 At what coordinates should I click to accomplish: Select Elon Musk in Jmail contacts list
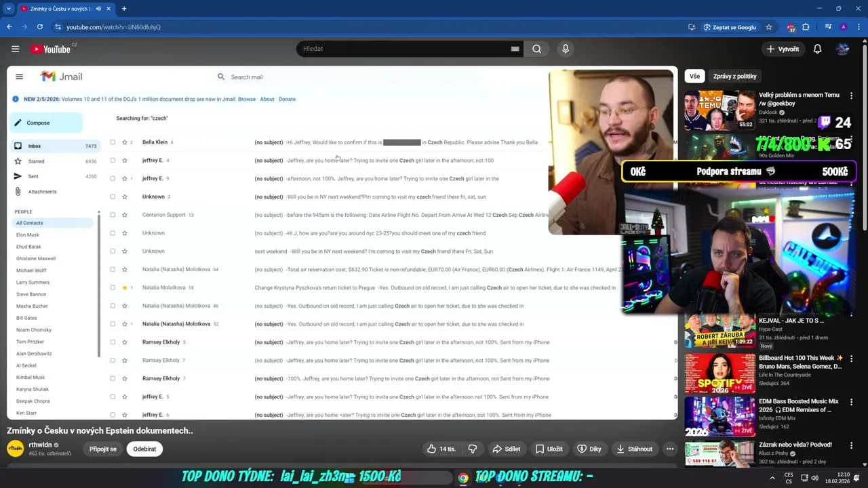[x=28, y=235]
